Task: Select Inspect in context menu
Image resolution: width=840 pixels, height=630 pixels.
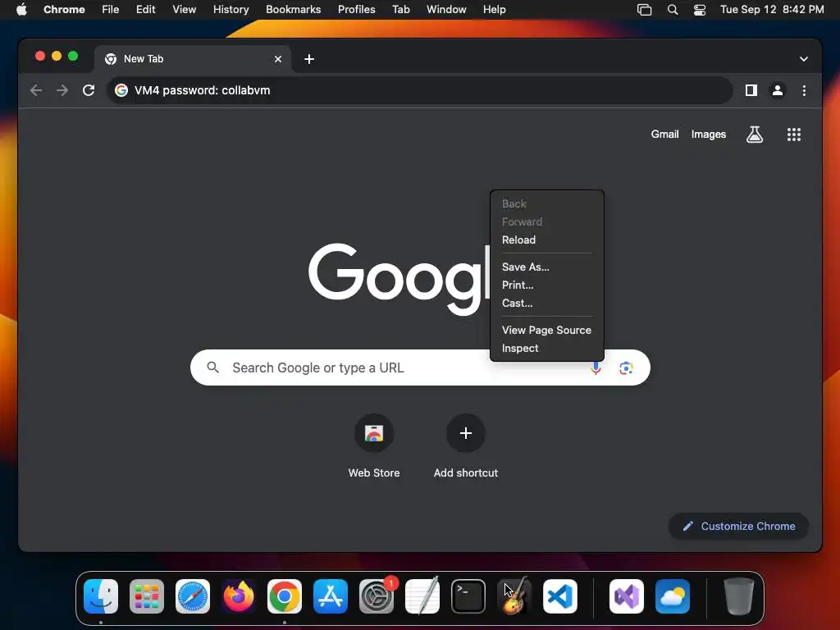Action: [x=547, y=348]
